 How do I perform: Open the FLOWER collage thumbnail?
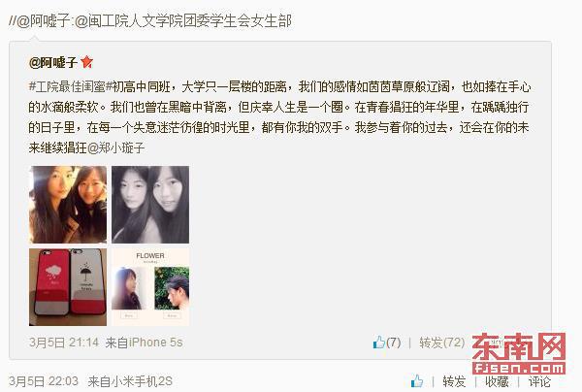pyautogui.click(x=150, y=287)
